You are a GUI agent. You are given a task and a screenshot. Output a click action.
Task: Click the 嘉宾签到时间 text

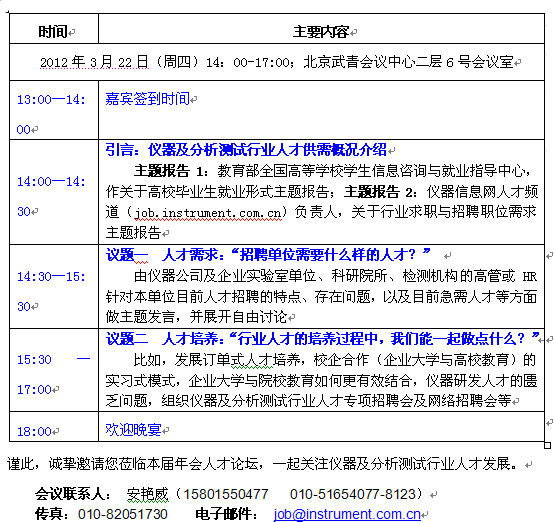[148, 99]
